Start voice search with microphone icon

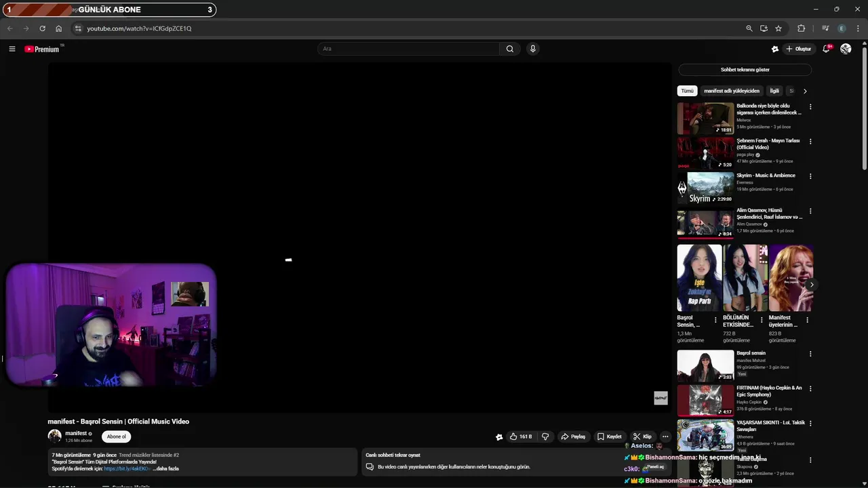click(533, 49)
